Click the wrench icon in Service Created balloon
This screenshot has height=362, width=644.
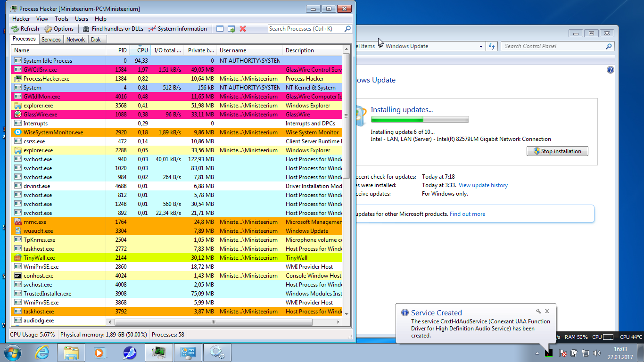(x=538, y=311)
